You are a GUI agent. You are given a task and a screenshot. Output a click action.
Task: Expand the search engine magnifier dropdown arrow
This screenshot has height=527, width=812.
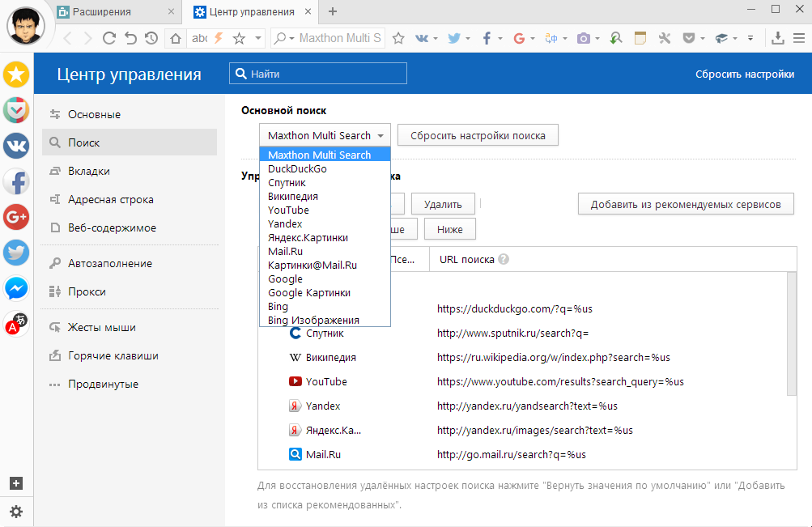292,39
